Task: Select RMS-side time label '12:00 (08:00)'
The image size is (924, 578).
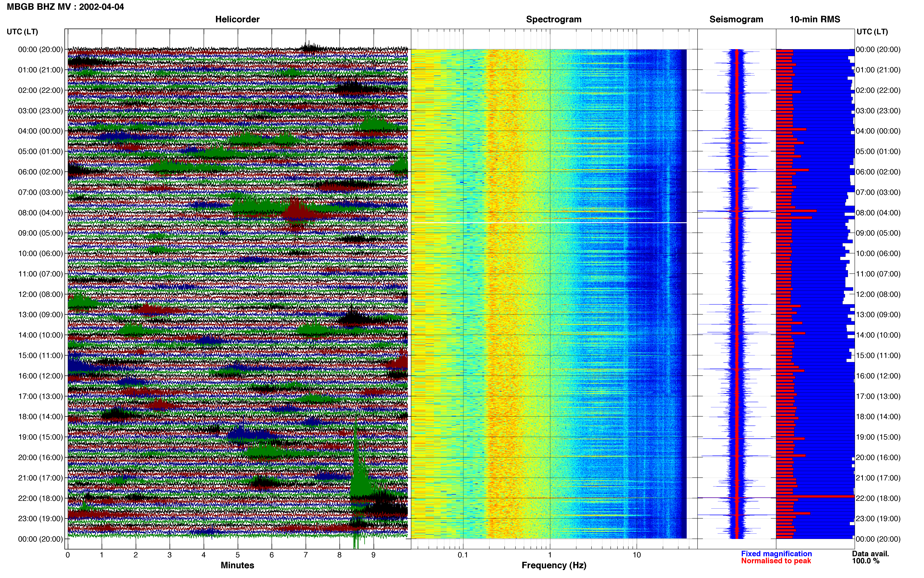Action: (x=878, y=294)
